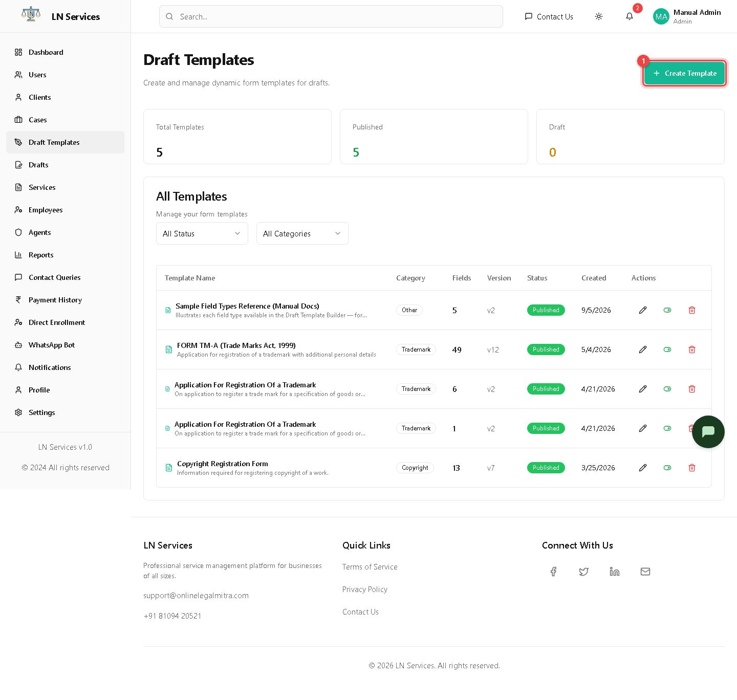Open the Terms of Service link

370,567
